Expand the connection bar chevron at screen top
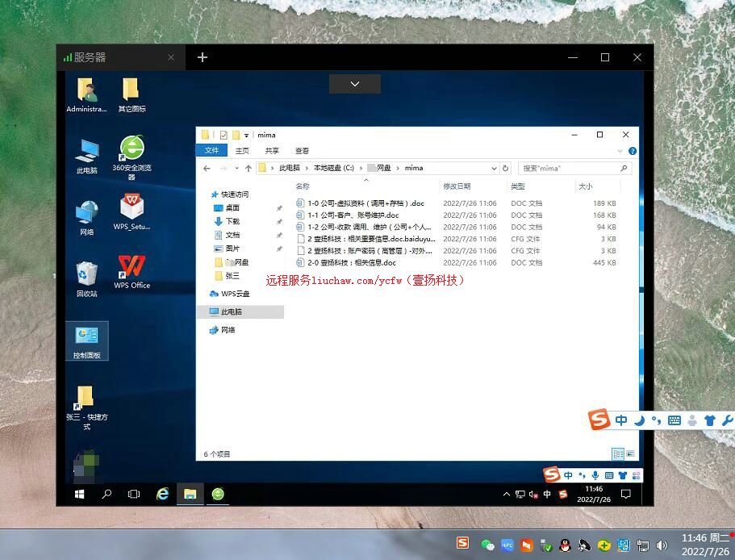Image resolution: width=735 pixels, height=560 pixels. (355, 83)
